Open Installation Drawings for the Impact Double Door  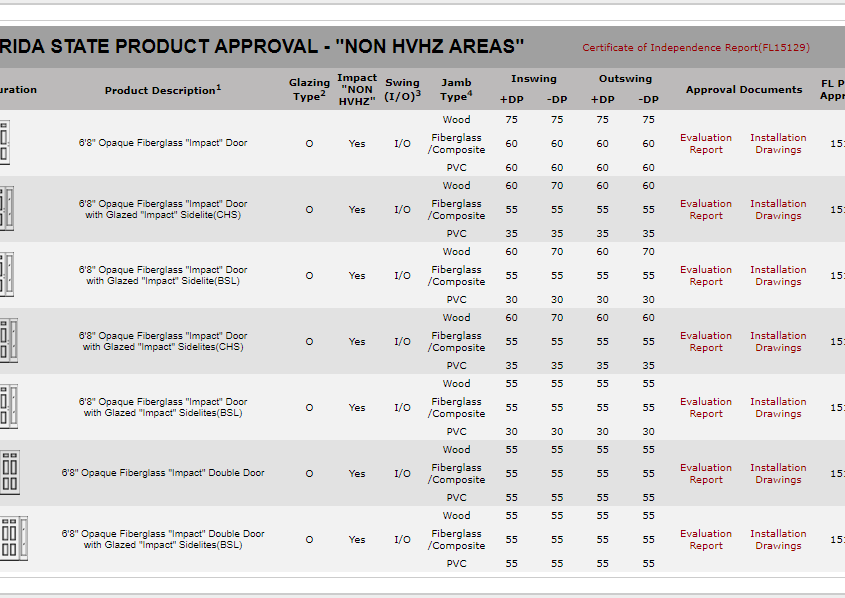[x=778, y=474]
